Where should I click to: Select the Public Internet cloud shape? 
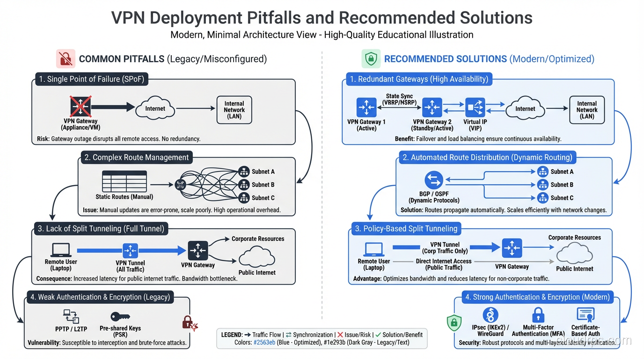(256, 258)
